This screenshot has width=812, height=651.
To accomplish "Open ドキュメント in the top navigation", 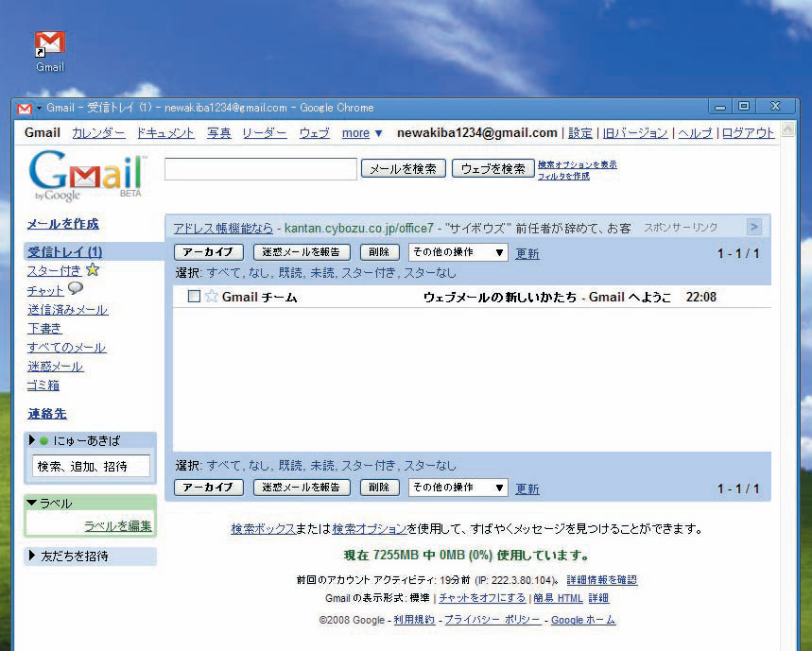I will 165,133.
